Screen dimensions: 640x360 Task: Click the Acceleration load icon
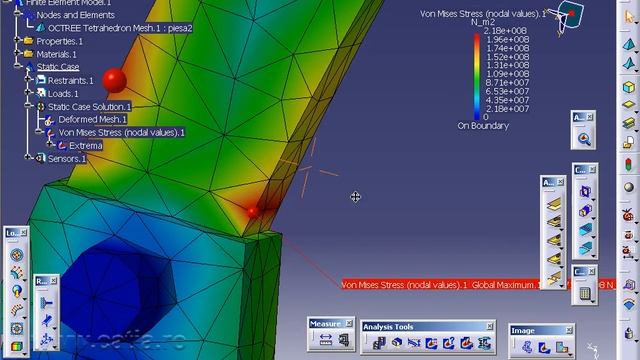(x=16, y=291)
